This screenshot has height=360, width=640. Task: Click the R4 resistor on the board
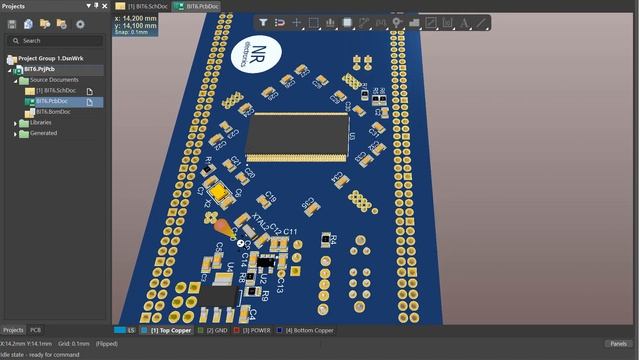[325, 240]
